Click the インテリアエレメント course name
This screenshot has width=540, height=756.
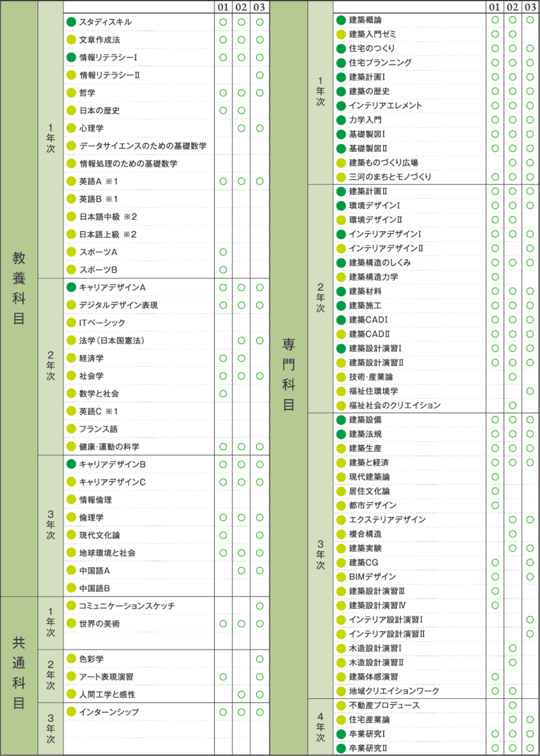385,106
